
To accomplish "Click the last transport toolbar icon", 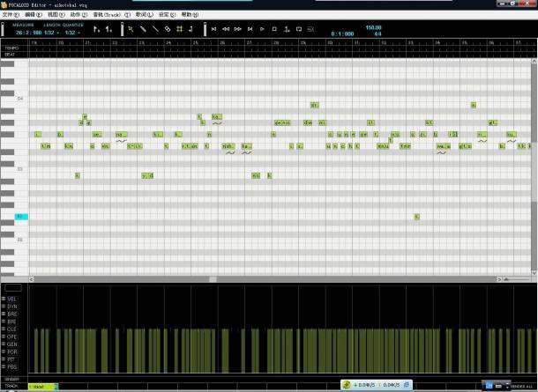I will point(310,29).
